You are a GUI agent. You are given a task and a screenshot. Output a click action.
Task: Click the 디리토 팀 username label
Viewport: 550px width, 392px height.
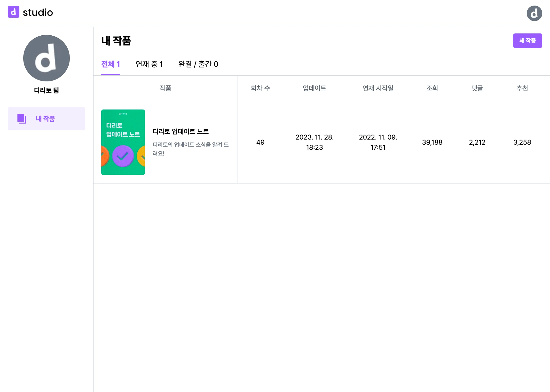(x=46, y=90)
